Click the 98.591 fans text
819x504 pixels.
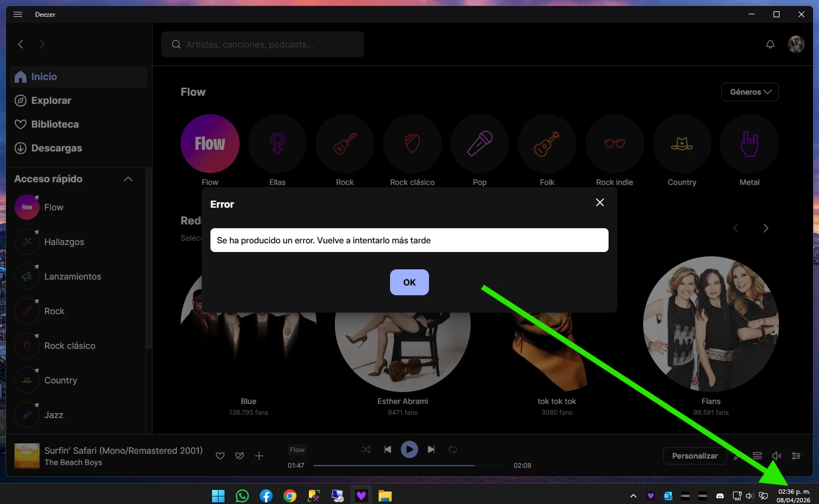point(711,413)
